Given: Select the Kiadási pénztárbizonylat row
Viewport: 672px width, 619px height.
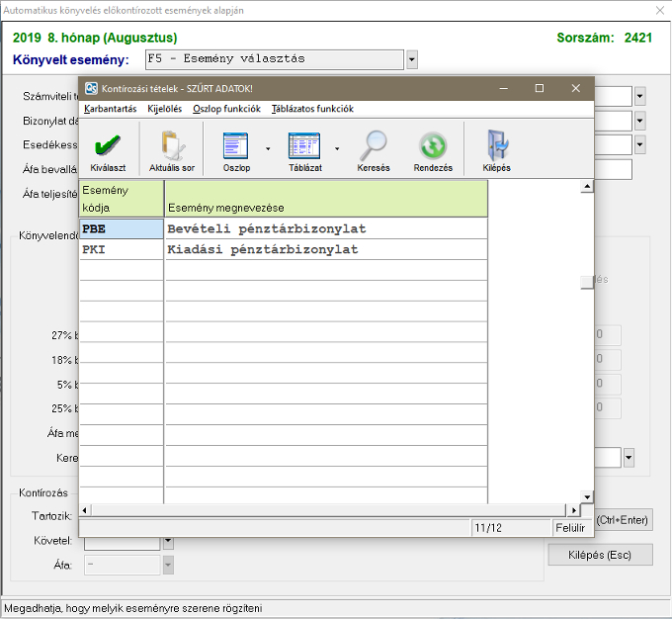Looking at the screenshot, I should pos(325,249).
